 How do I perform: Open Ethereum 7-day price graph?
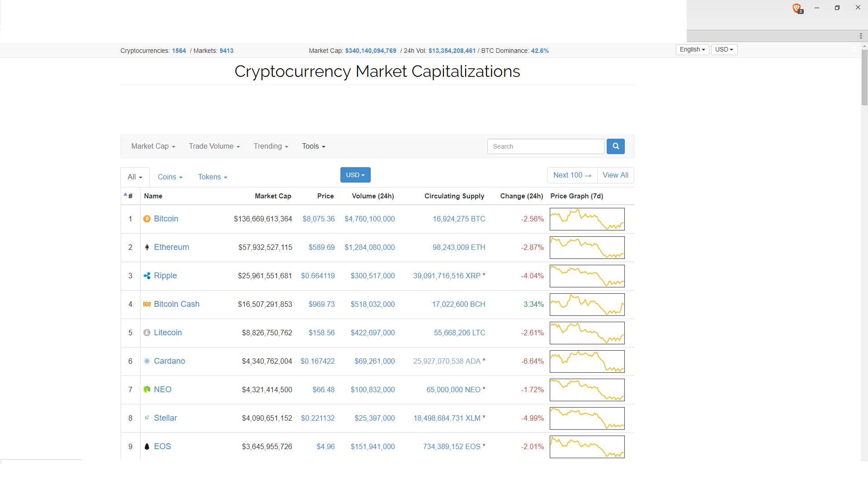pos(587,248)
